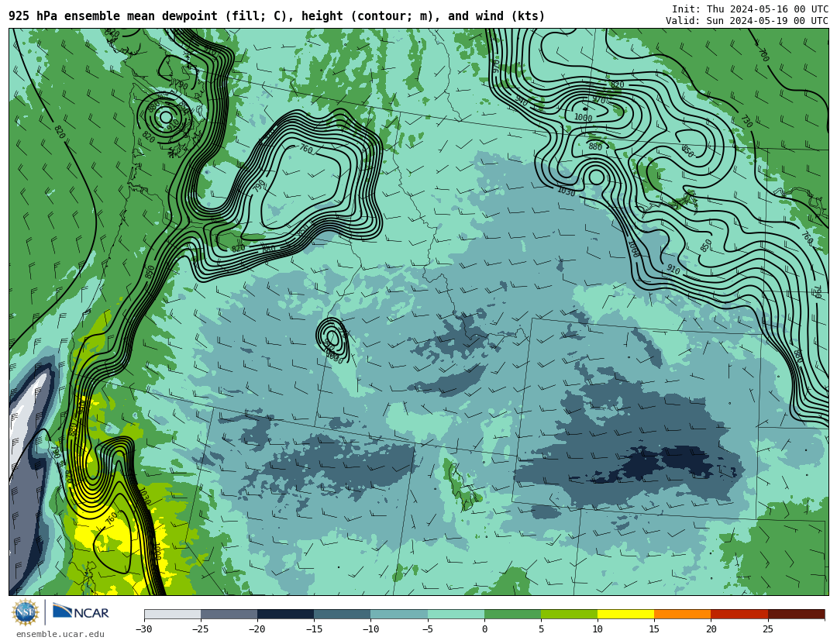Click the NCAR logo
Viewport: 837px width, 644px height.
[81, 612]
